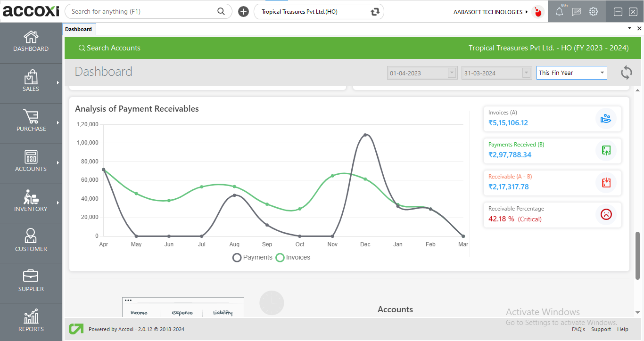
Task: Open the settings gear icon
Action: [x=593, y=12]
